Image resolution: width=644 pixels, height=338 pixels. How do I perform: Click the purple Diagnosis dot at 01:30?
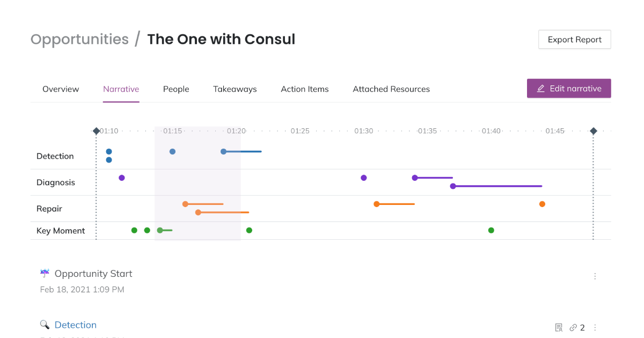[x=364, y=178]
